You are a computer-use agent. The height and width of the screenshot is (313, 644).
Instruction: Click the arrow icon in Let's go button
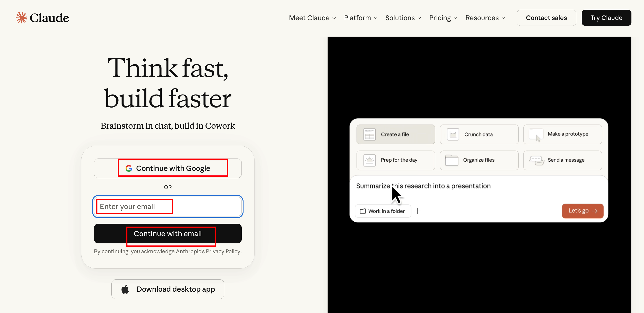pyautogui.click(x=595, y=211)
